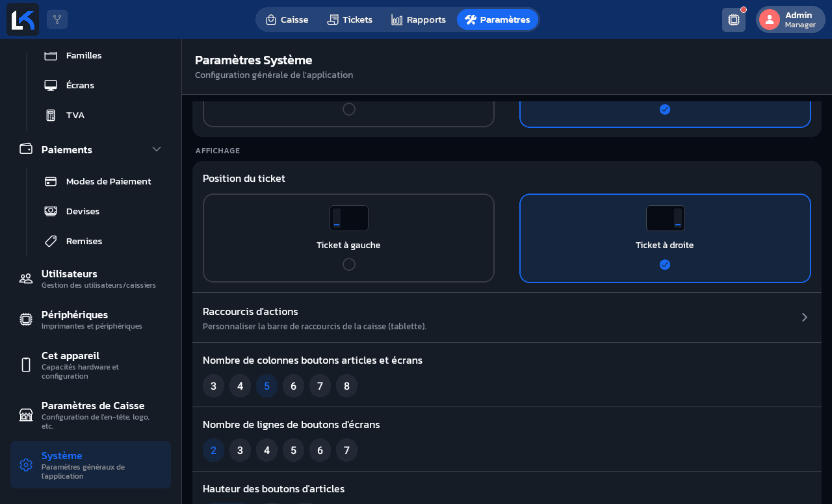Click the Caisse register icon

pyautogui.click(x=271, y=19)
